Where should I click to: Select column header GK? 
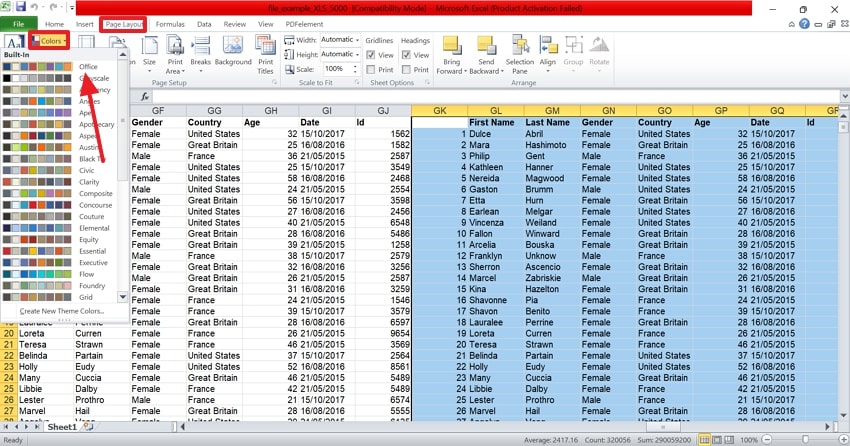440,111
